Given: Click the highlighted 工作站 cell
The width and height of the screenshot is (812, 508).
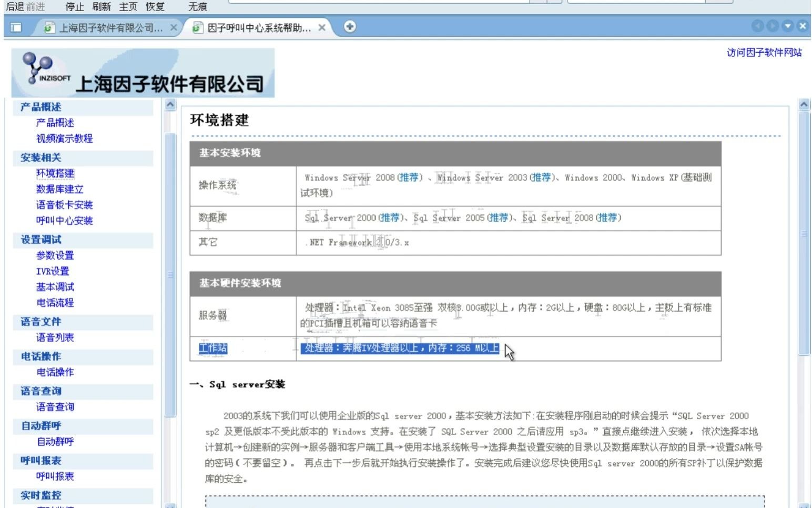Looking at the screenshot, I should (243, 348).
